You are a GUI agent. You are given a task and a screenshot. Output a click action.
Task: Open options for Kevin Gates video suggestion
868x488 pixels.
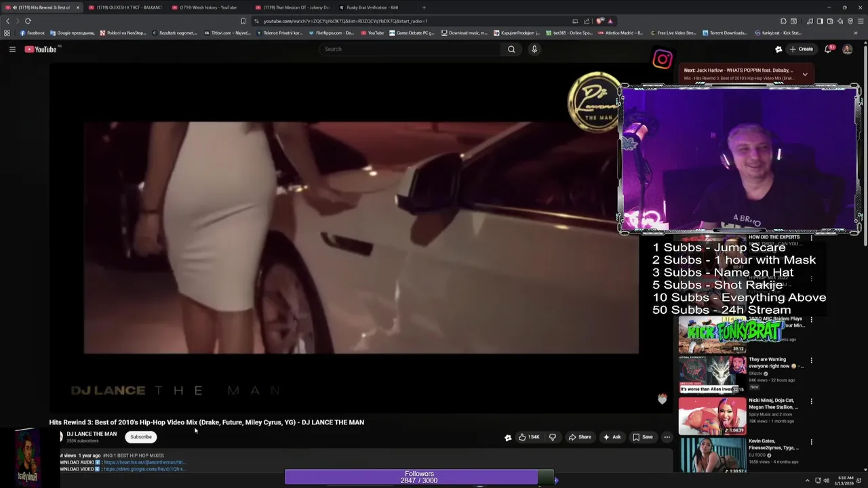(x=811, y=442)
